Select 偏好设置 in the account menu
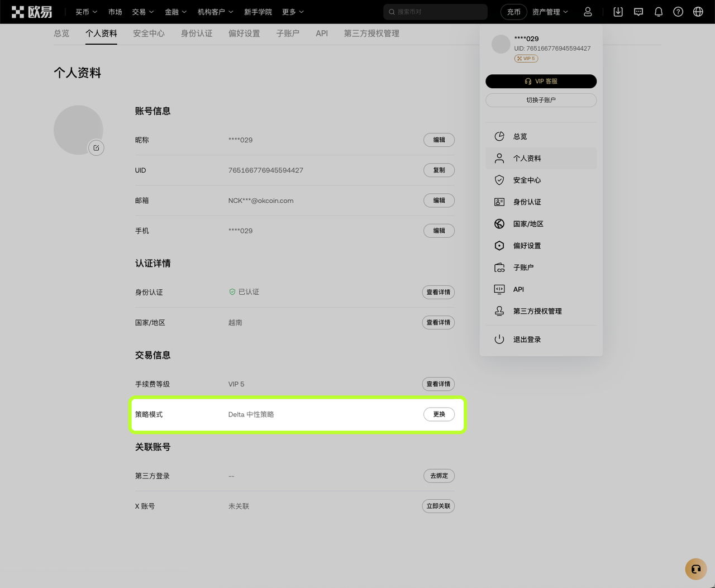Image resolution: width=715 pixels, height=588 pixels. (527, 246)
